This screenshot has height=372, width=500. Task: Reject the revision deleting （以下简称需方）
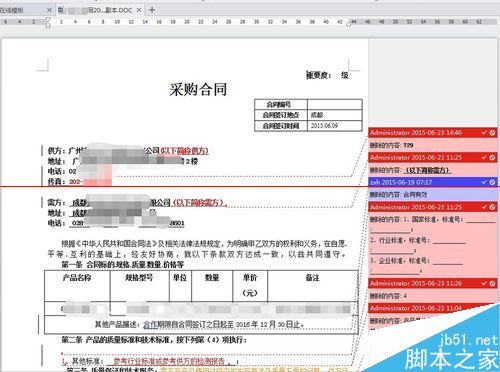[492, 157]
